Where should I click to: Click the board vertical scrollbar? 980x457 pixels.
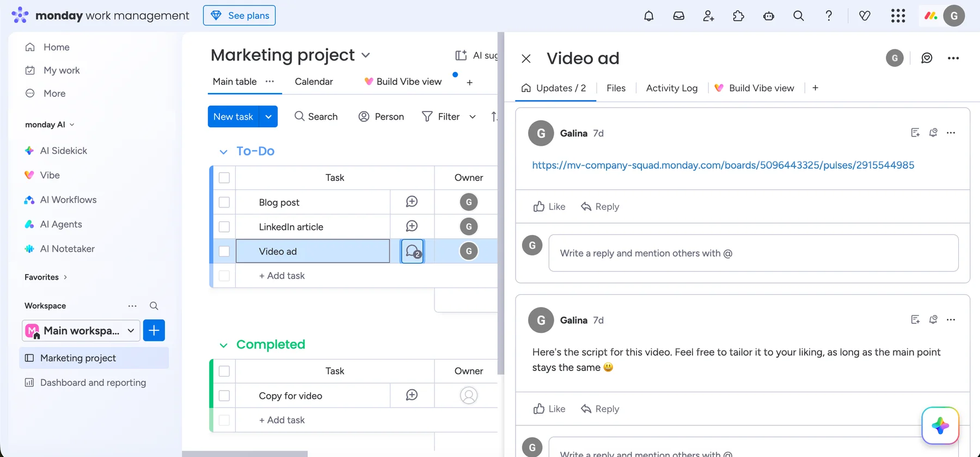501,204
